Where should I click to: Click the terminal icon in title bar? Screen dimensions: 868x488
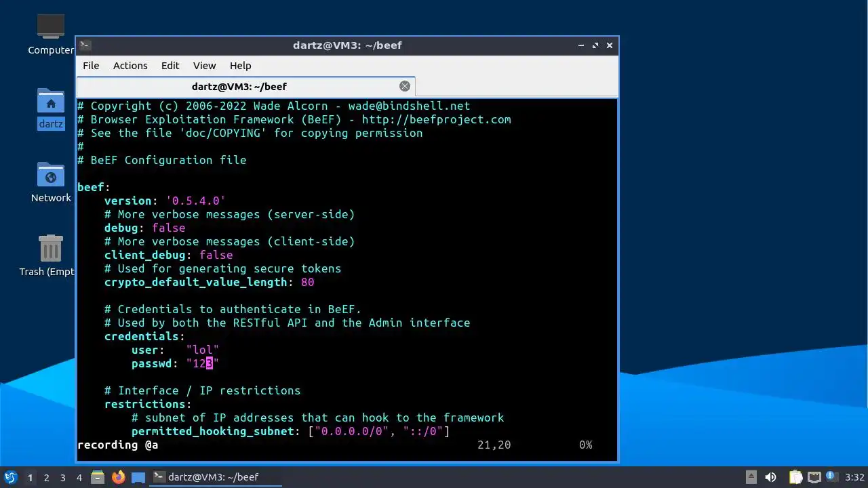85,45
